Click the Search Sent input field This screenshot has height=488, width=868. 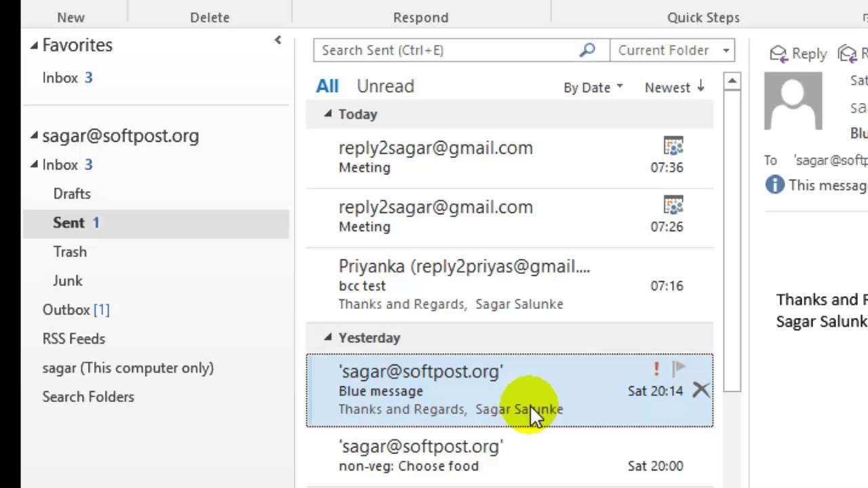click(x=444, y=50)
